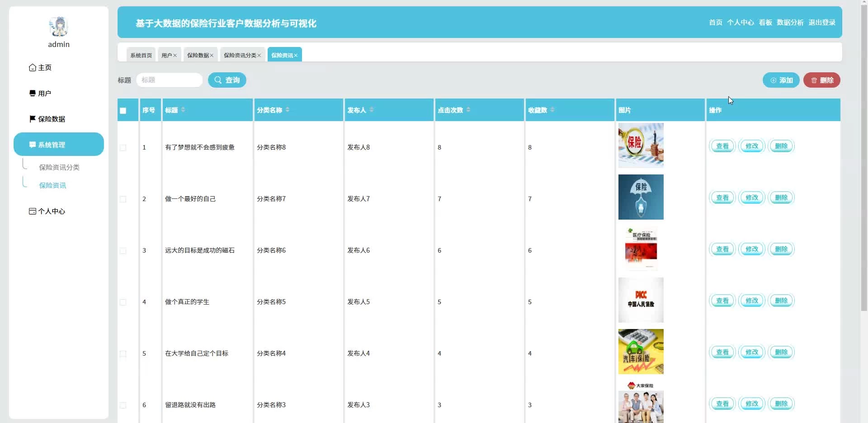The width and height of the screenshot is (868, 423).
Task: Select 保险资讯 submenu item
Action: coord(52,185)
